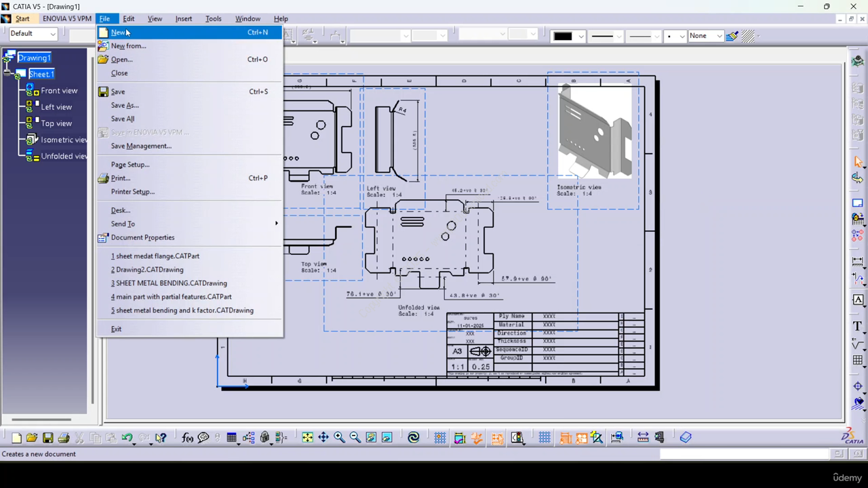This screenshot has width=868, height=488.
Task: Choose Save Management... in File menu
Action: (x=190, y=146)
